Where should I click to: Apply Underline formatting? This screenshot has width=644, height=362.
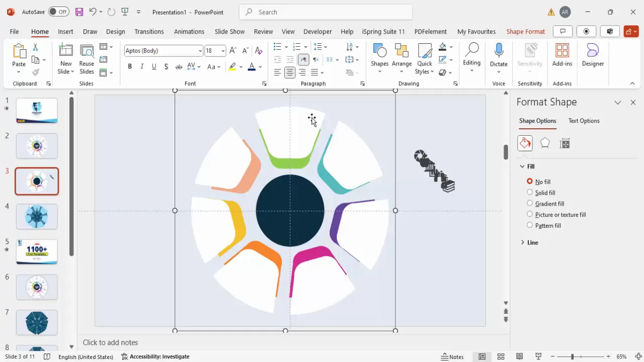[x=154, y=66]
